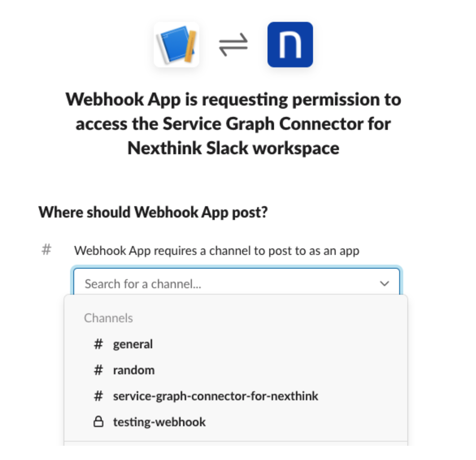Click the "Webhook App is requesting permission" title
The image size is (476, 460).
233,100
